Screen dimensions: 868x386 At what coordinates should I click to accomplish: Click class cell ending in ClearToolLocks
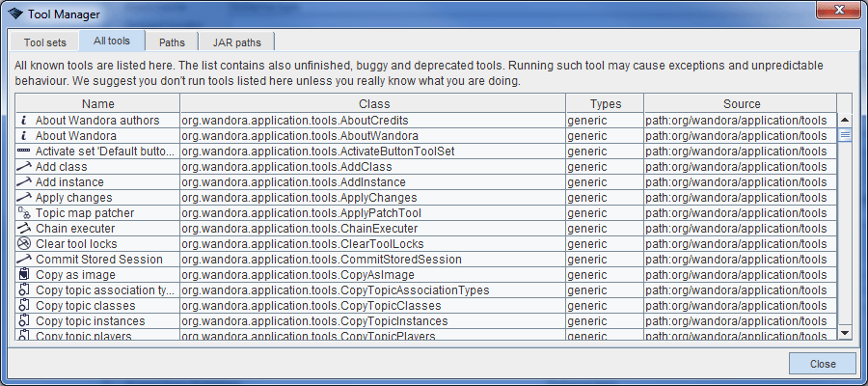pos(373,244)
